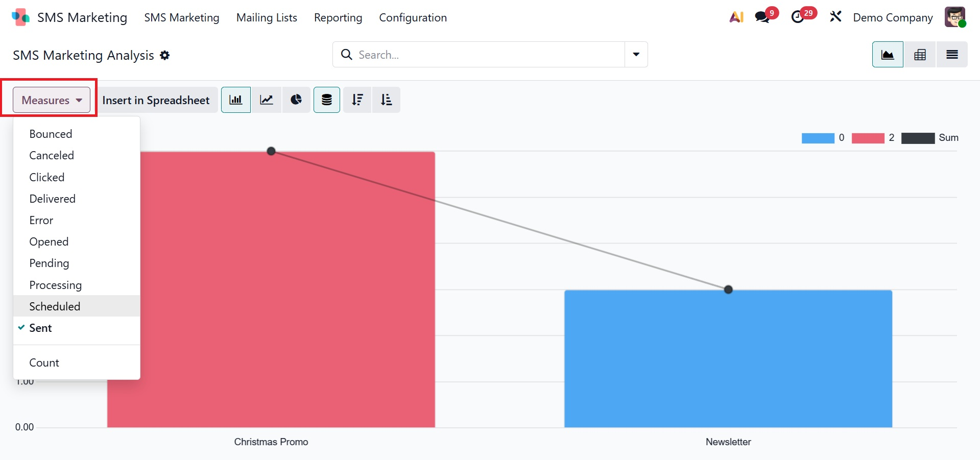Image resolution: width=980 pixels, height=460 pixels.
Task: Open the activities clock icon
Action: click(798, 17)
